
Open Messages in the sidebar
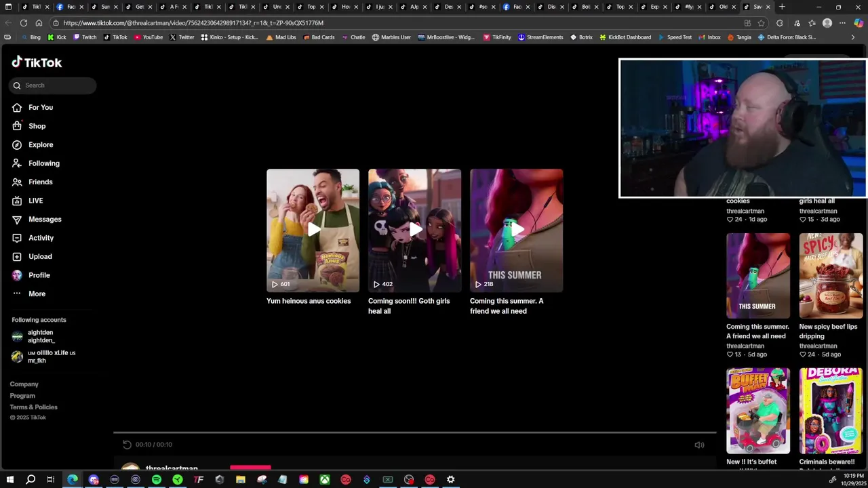click(x=37, y=219)
